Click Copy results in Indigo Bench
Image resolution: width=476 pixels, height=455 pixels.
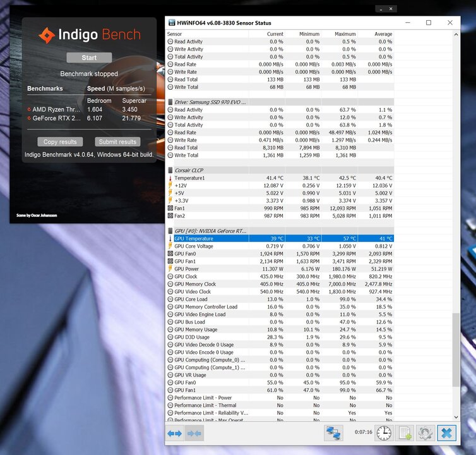pos(60,142)
